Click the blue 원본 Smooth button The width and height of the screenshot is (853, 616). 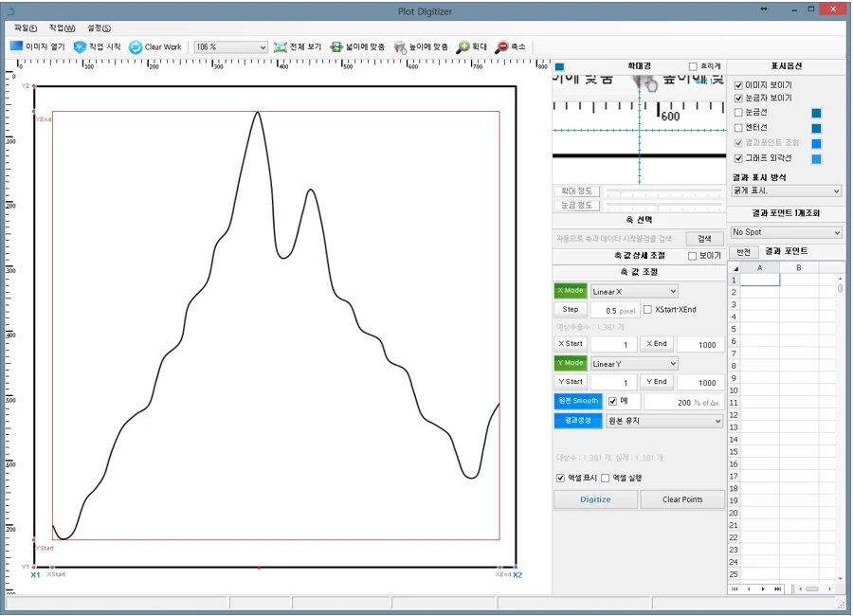[x=578, y=401]
